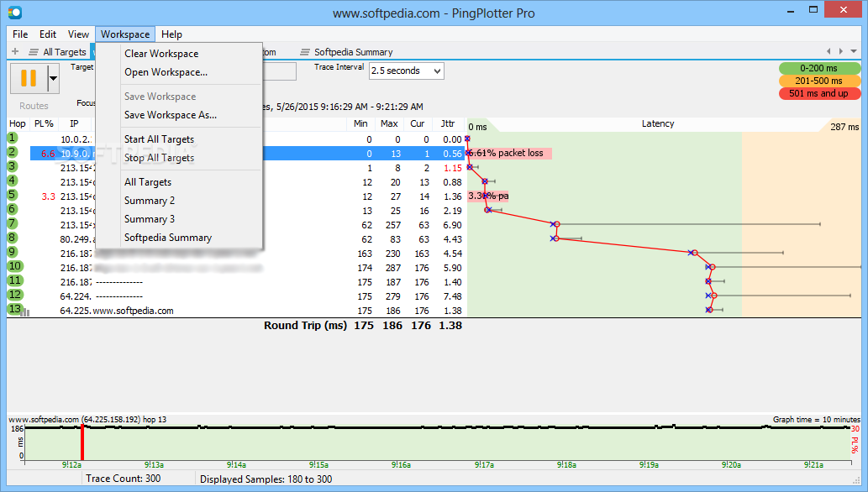Open the View menu
This screenshot has height=492, width=868.
(x=78, y=34)
